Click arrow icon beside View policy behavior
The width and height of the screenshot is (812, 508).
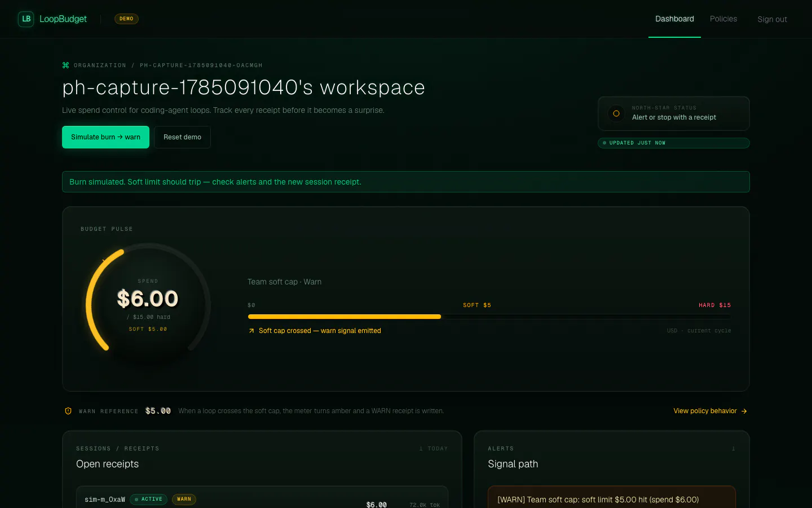pos(744,411)
